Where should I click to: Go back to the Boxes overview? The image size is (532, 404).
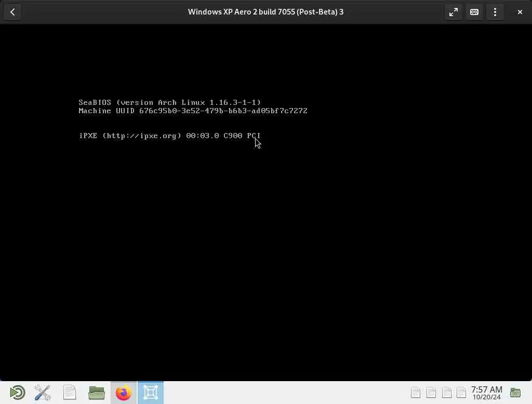12,12
